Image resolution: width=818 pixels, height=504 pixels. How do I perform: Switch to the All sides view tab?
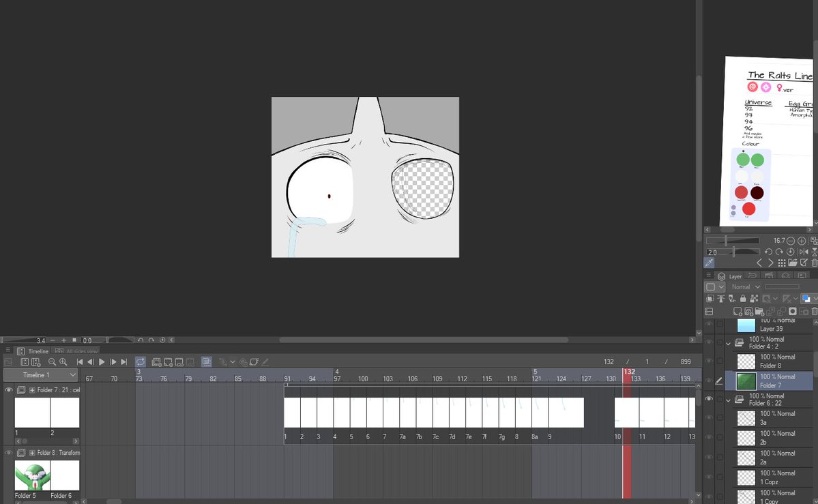pyautogui.click(x=76, y=351)
